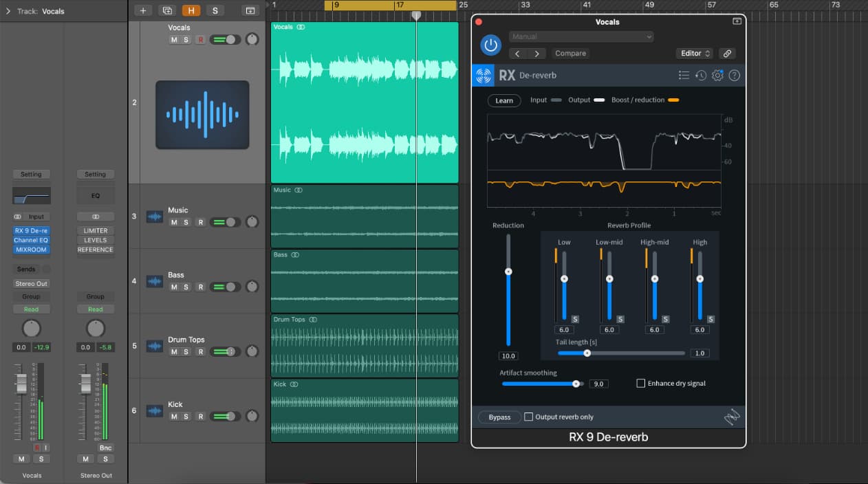The image size is (868, 484).
Task: Toggle the orange H hide tracks button
Action: pyautogui.click(x=190, y=10)
